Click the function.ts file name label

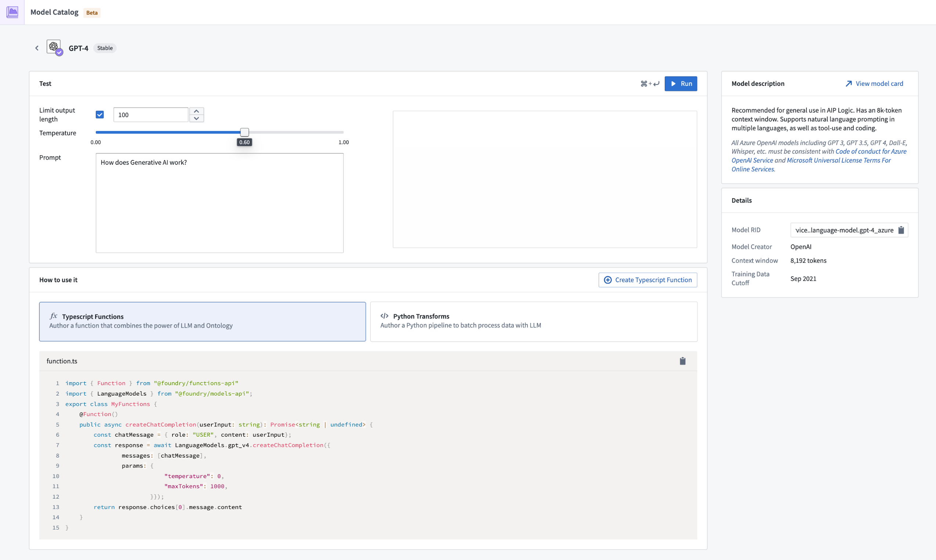(x=62, y=361)
